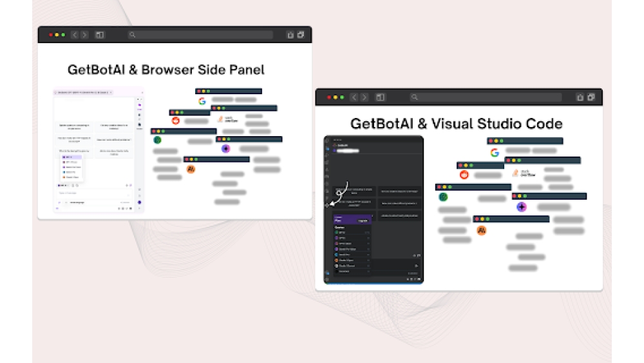Click the Upgrade button in dark VS Code panel
The height and width of the screenshot is (363, 644).
pyautogui.click(x=363, y=221)
